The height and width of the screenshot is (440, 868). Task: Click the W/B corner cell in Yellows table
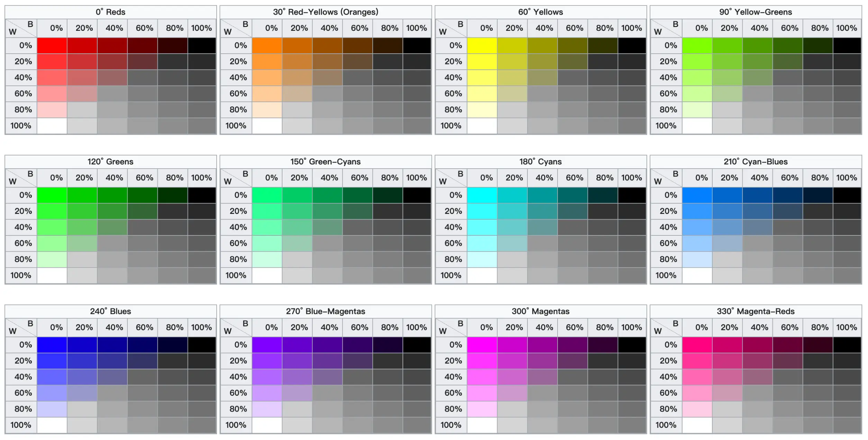[x=451, y=28]
